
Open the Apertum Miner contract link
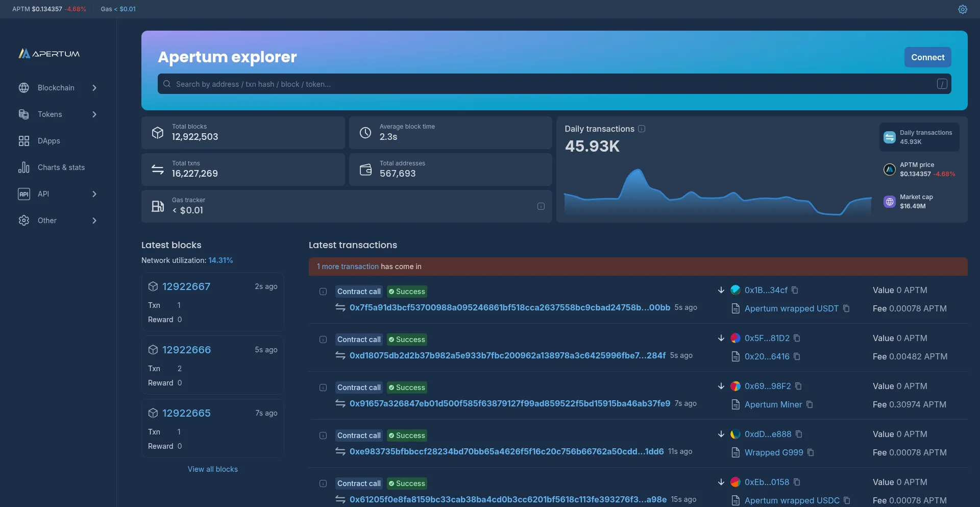773,404
